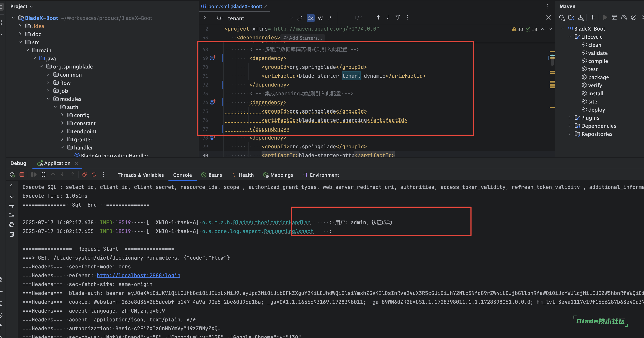Toggle Match Case search option
The width and height of the screenshot is (644, 338).
(311, 18)
